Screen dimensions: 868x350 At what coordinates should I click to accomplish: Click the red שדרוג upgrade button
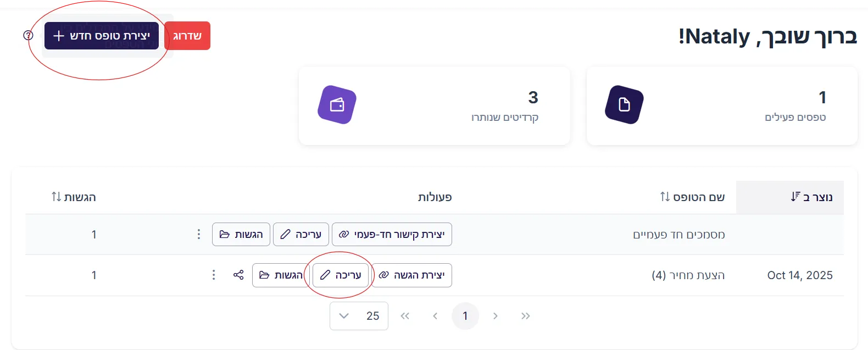(187, 36)
